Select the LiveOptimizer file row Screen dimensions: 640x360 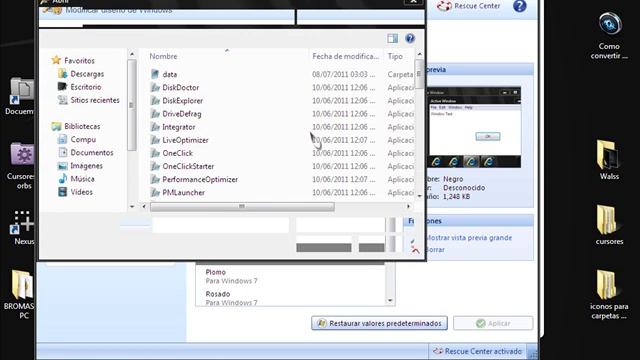[282, 140]
